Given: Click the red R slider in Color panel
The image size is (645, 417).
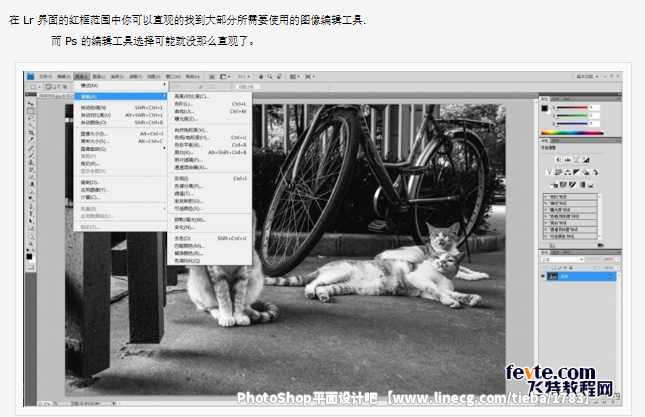Looking at the screenshot, I should (x=571, y=107).
